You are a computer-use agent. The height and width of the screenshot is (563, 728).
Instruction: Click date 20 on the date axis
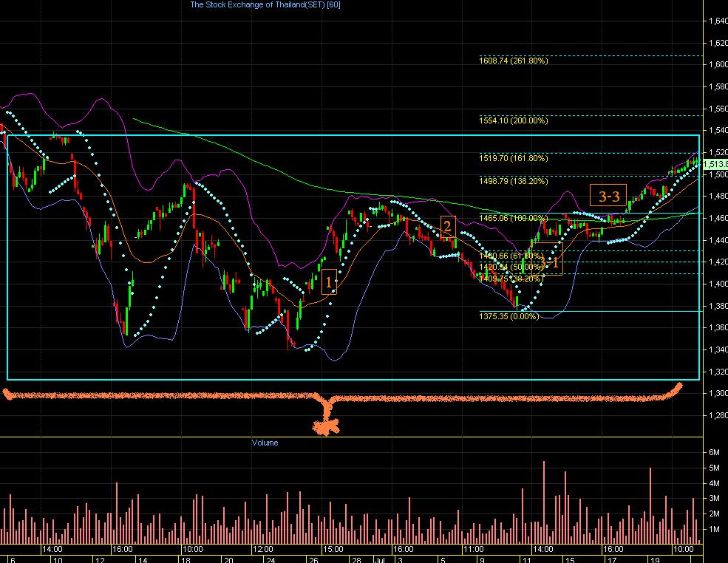coord(228,560)
